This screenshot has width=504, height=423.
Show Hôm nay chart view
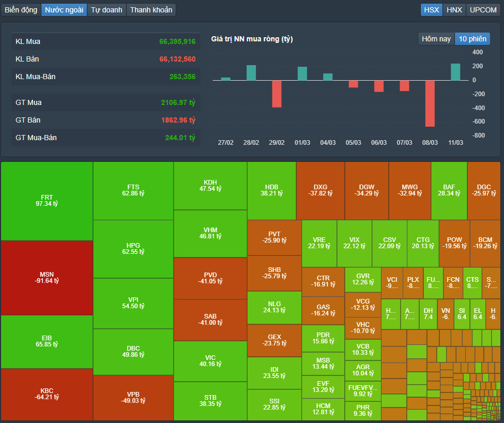click(x=436, y=39)
